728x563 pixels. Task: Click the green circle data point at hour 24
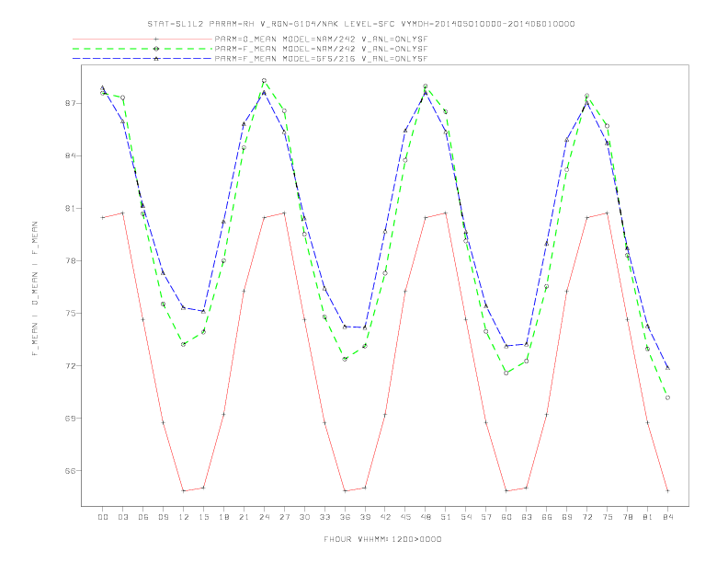coord(264,80)
